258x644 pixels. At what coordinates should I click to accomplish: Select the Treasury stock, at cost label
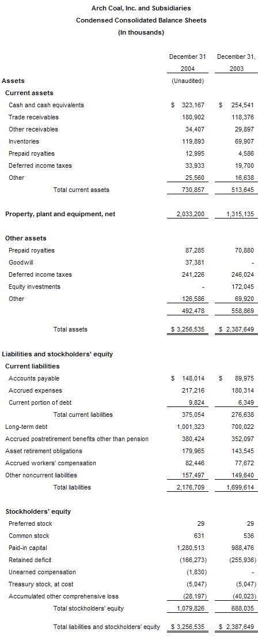click(x=41, y=584)
